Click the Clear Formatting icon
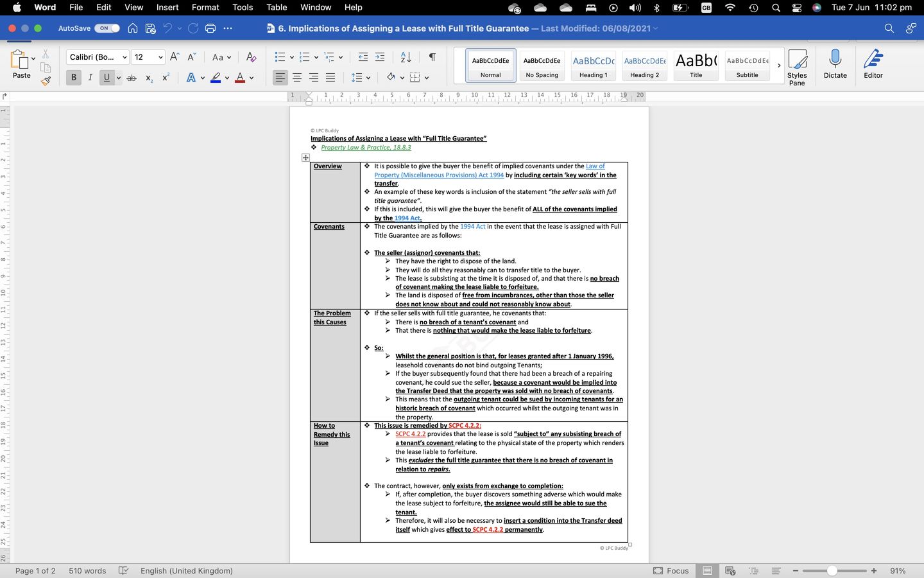Screen dimensions: 924x578 [x=251, y=57]
